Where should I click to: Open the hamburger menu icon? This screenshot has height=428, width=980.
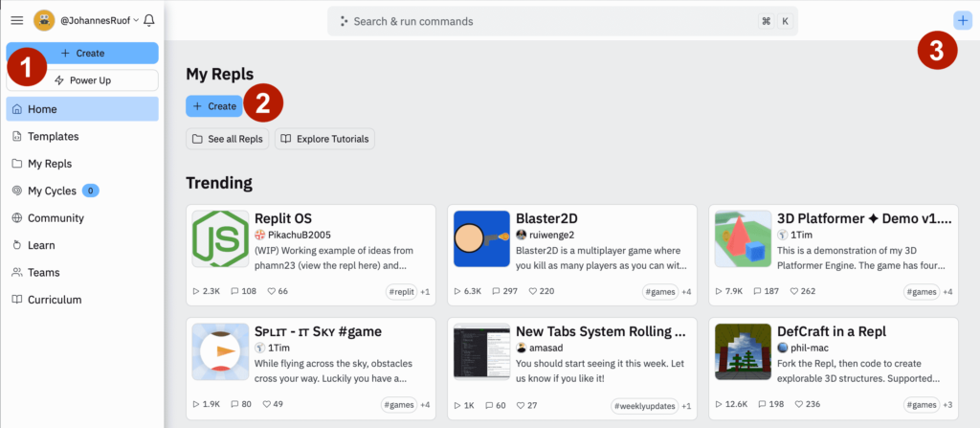[x=17, y=21]
